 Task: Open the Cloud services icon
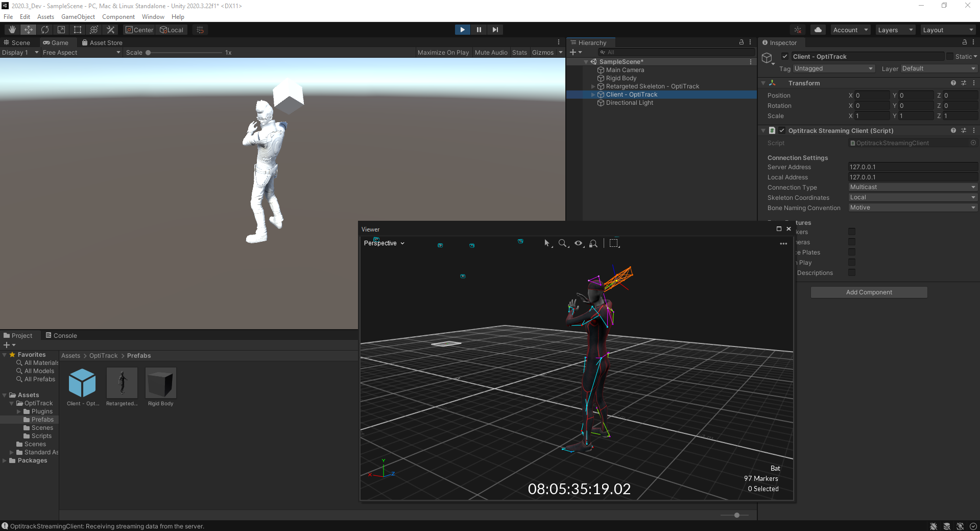pos(818,30)
